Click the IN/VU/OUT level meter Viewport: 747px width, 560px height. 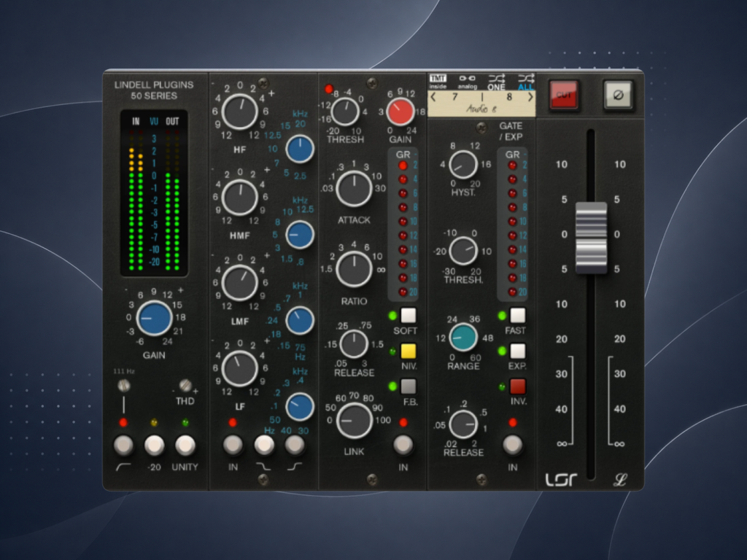click(x=154, y=194)
